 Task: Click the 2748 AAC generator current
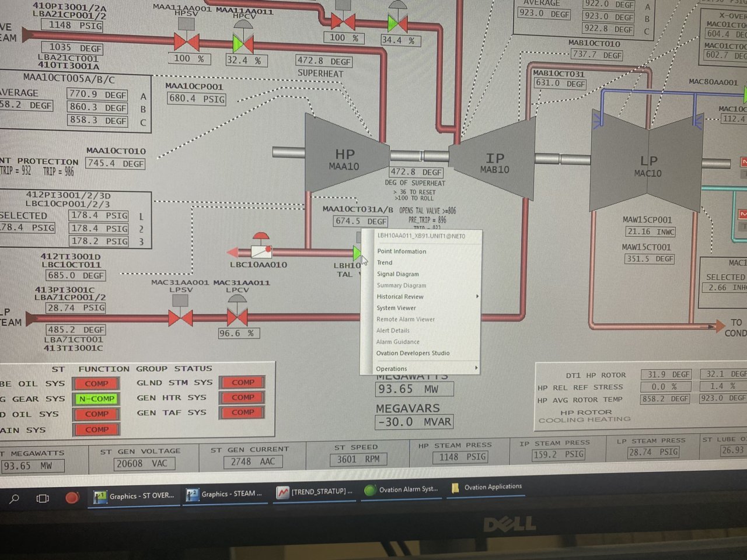tap(252, 461)
